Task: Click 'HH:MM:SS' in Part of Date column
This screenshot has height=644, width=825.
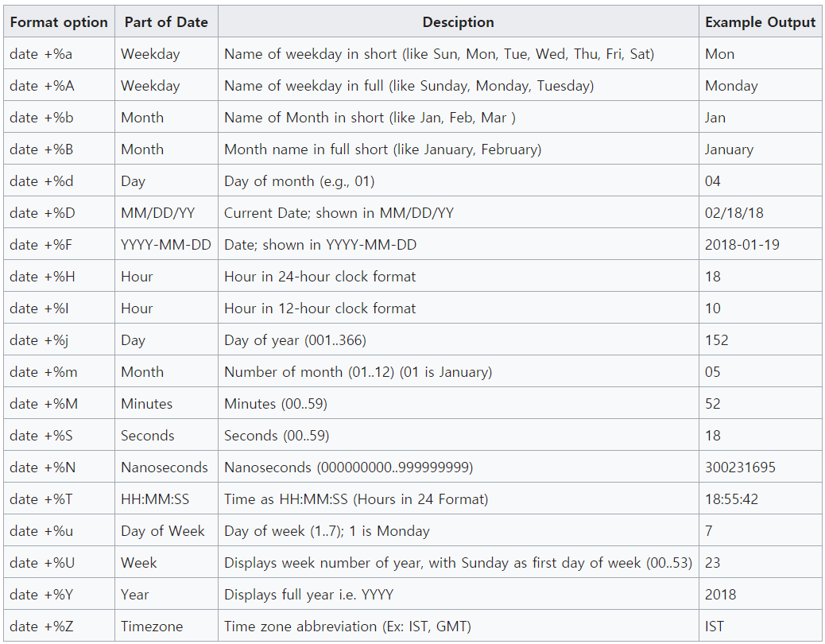Action: click(x=155, y=499)
